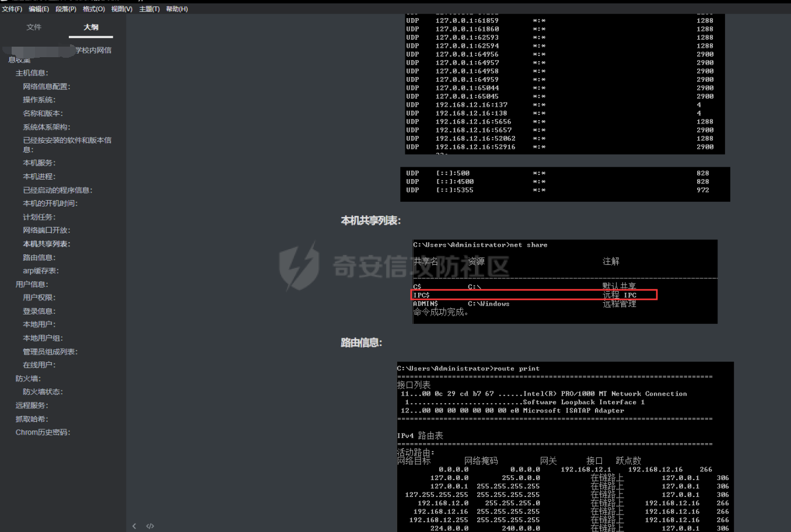
Task: Go to outline heading 系统体系架构
Action: [x=47, y=127]
